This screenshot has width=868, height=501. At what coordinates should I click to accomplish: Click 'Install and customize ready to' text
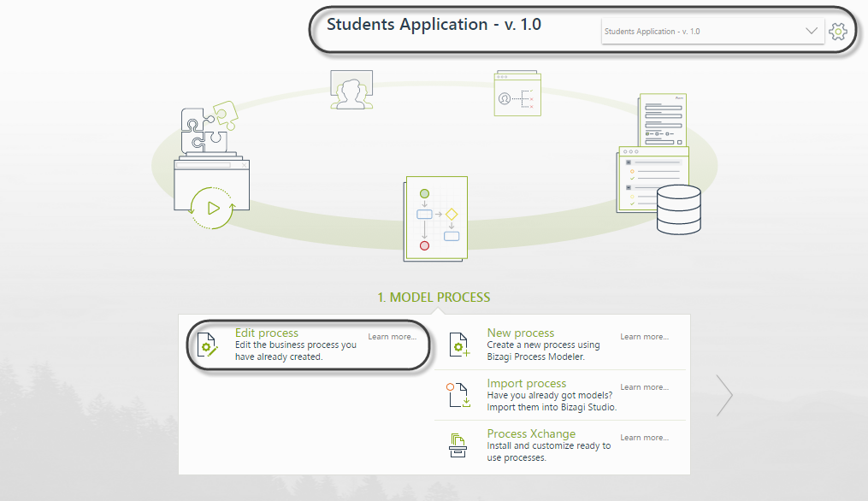pyautogui.click(x=548, y=445)
